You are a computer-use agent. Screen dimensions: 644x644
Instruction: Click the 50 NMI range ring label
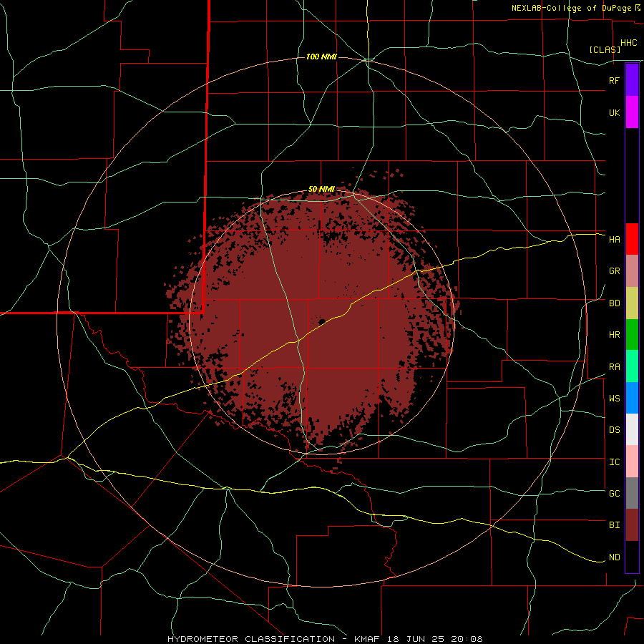coord(321,190)
